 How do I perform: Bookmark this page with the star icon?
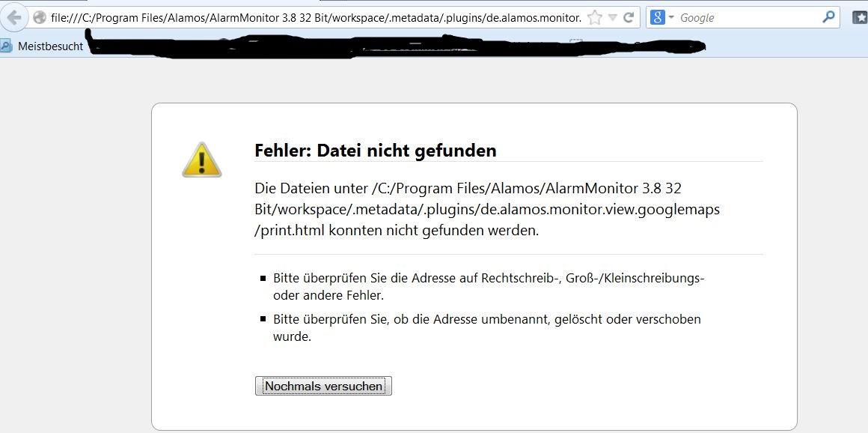[594, 18]
